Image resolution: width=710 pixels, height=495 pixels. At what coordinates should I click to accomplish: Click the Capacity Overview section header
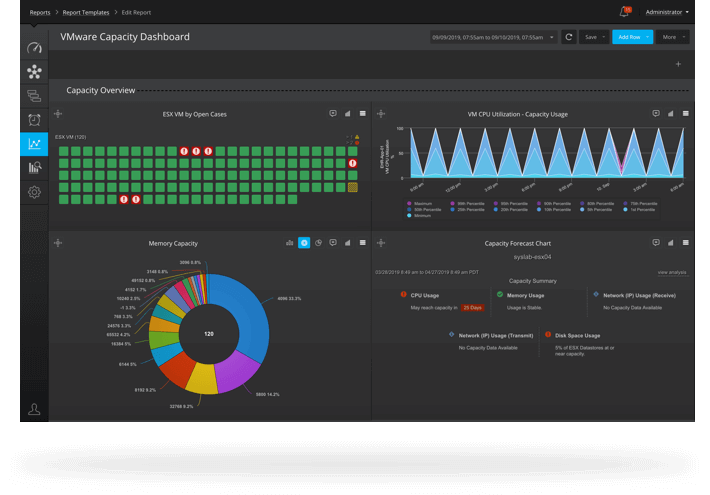coord(101,90)
